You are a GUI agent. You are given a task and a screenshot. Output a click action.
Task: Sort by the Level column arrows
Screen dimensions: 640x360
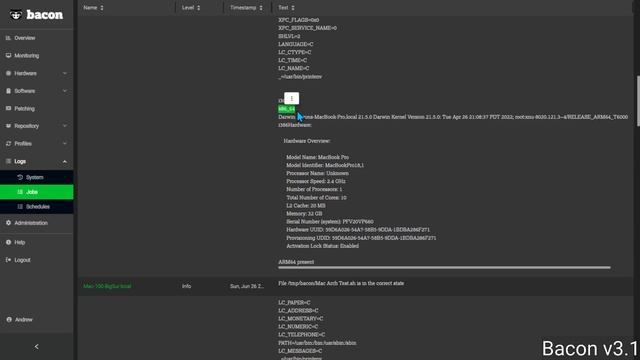tap(198, 8)
